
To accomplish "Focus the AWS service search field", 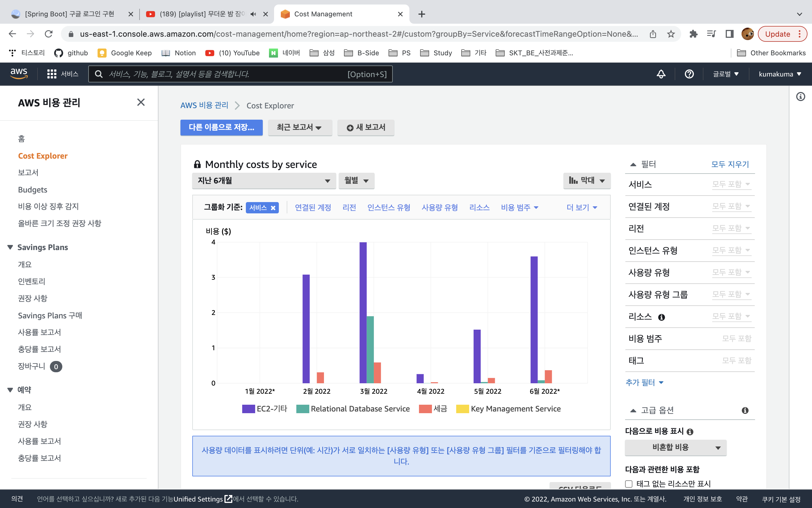I will click(x=240, y=74).
